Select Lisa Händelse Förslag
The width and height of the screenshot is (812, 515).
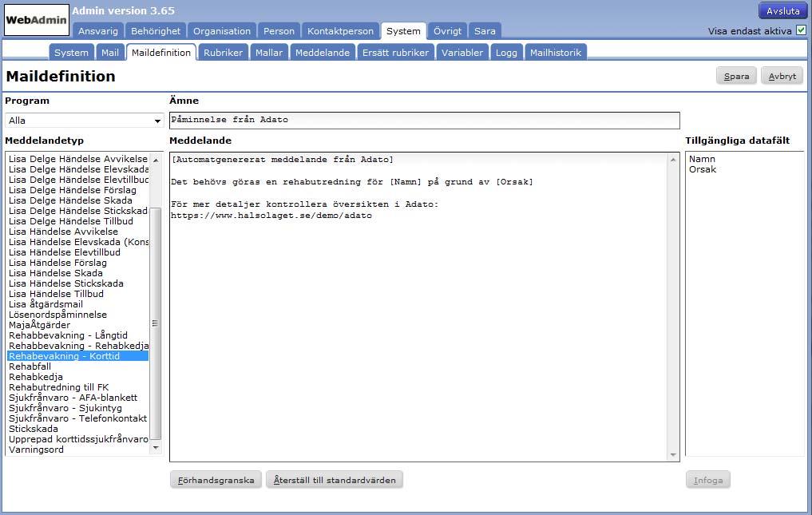point(78,263)
